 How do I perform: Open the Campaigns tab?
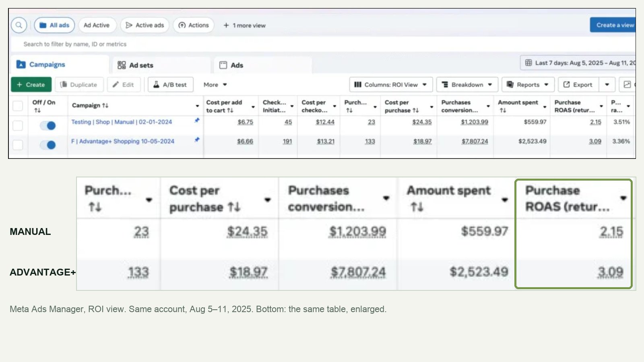tap(60, 64)
